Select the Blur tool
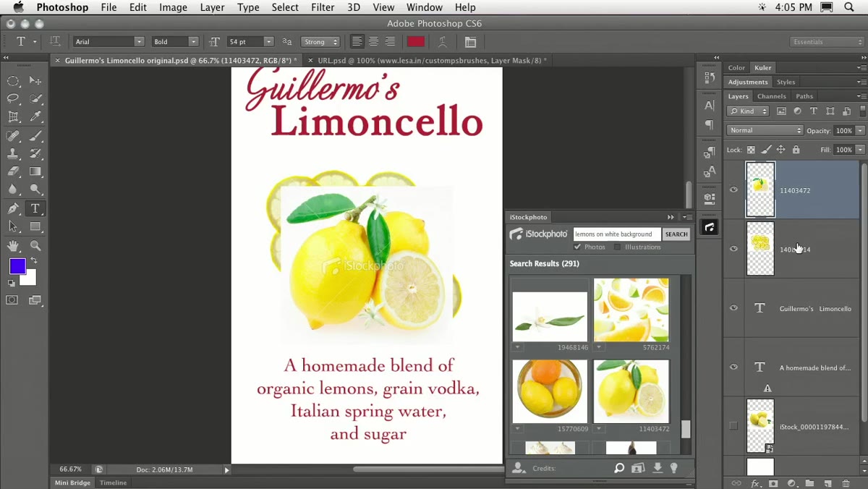 13,190
